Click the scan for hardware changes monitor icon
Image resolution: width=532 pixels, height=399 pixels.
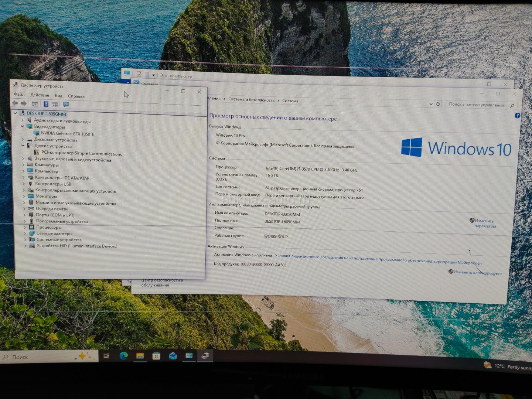point(66,105)
